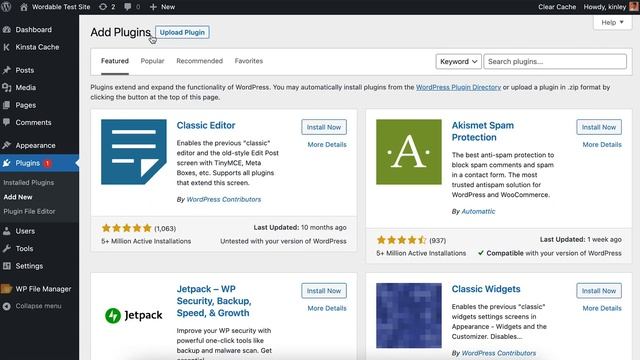The height and width of the screenshot is (360, 640).
Task: Click the Classic Editor star rating
Action: (x=127, y=228)
